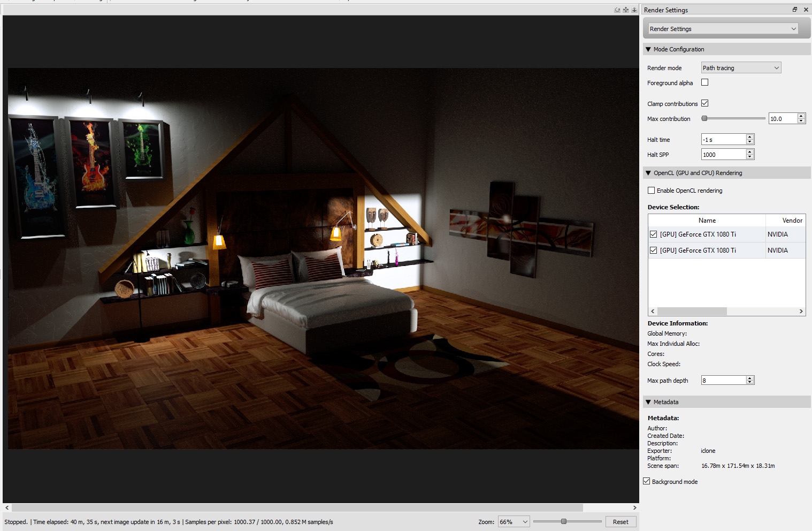812x531 pixels.
Task: Click the zoom slider handle
Action: 563,521
